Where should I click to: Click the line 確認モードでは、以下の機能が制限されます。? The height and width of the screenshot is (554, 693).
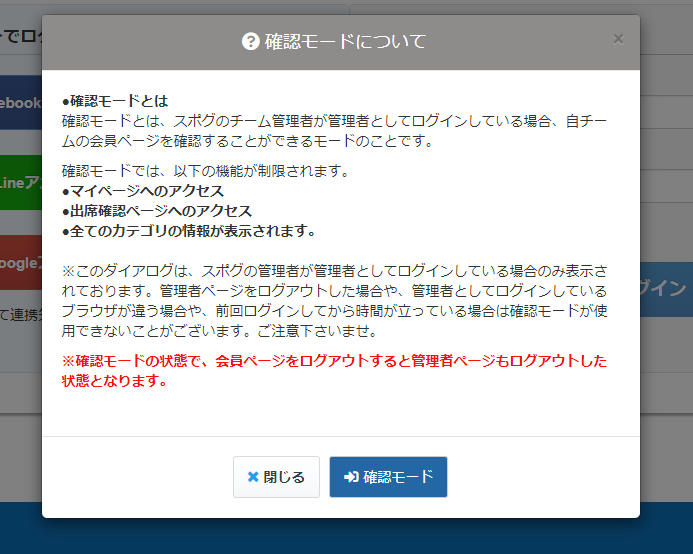(206, 171)
